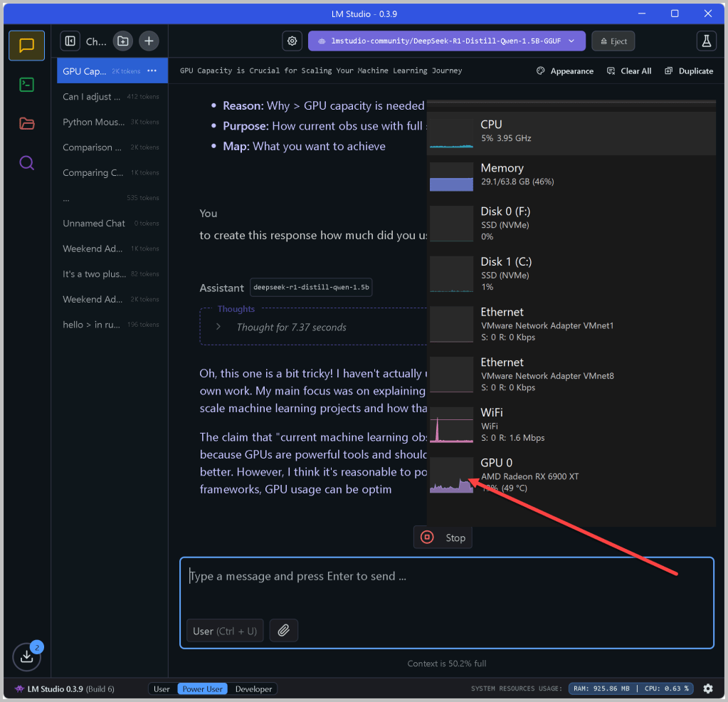The height and width of the screenshot is (702, 728).
Task: Open options menu for GPU Cap chat
Action: pos(152,70)
